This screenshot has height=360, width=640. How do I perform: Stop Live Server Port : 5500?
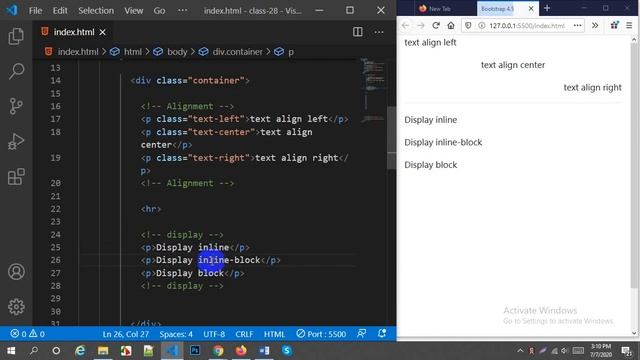pyautogui.click(x=321, y=334)
